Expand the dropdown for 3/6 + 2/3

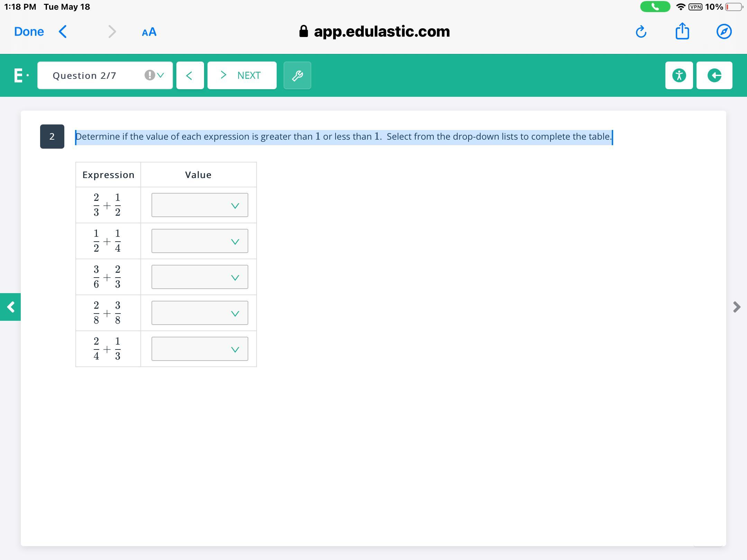200,277
